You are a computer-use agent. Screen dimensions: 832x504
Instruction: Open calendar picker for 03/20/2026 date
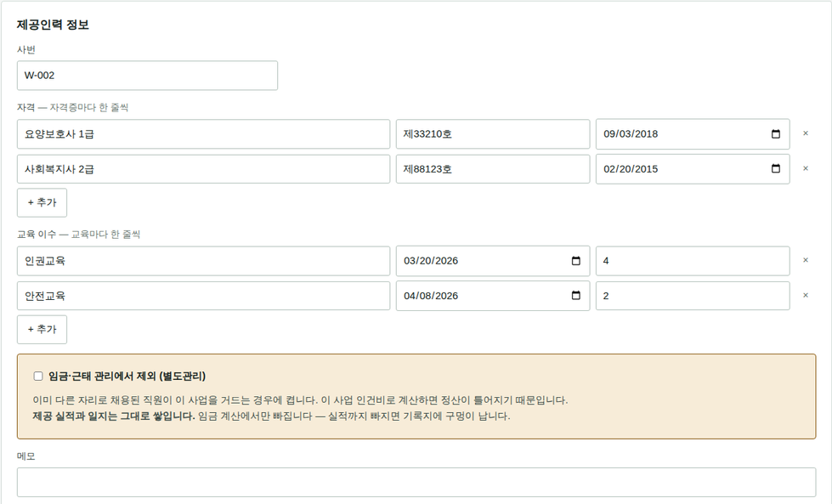pyautogui.click(x=575, y=260)
